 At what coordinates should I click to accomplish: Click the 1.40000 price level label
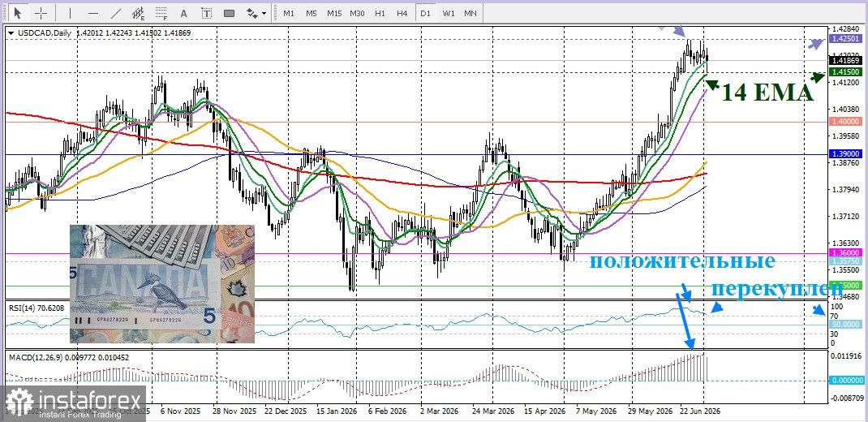[844, 121]
